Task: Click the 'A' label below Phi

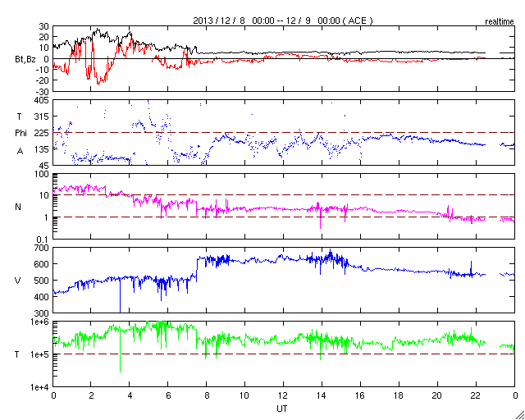Action: tap(20, 151)
